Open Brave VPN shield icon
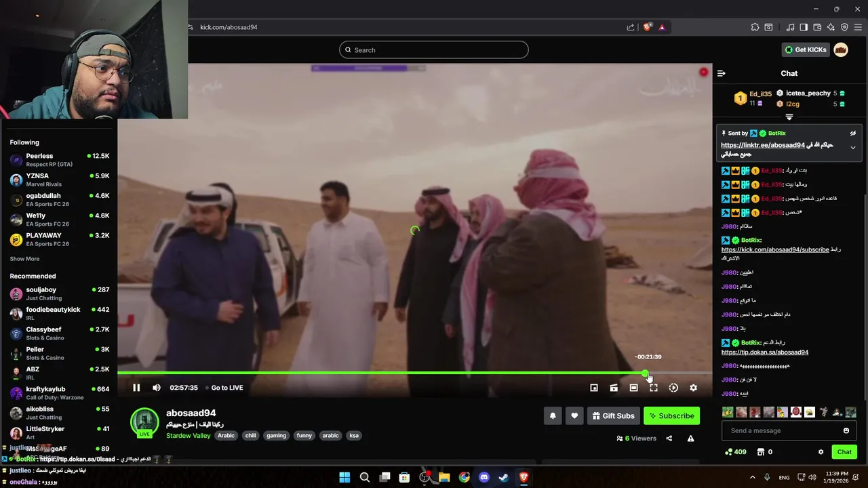The image size is (868, 488). (x=844, y=27)
